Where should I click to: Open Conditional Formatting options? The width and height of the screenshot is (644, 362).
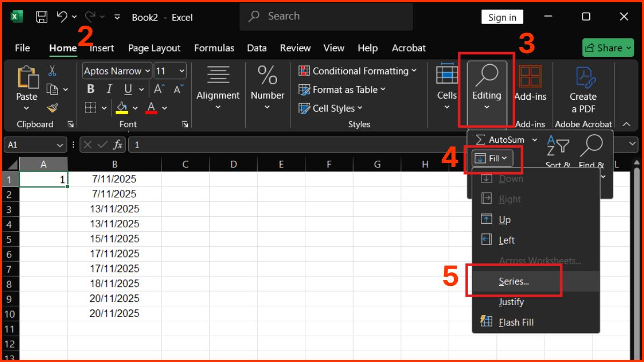click(357, 71)
